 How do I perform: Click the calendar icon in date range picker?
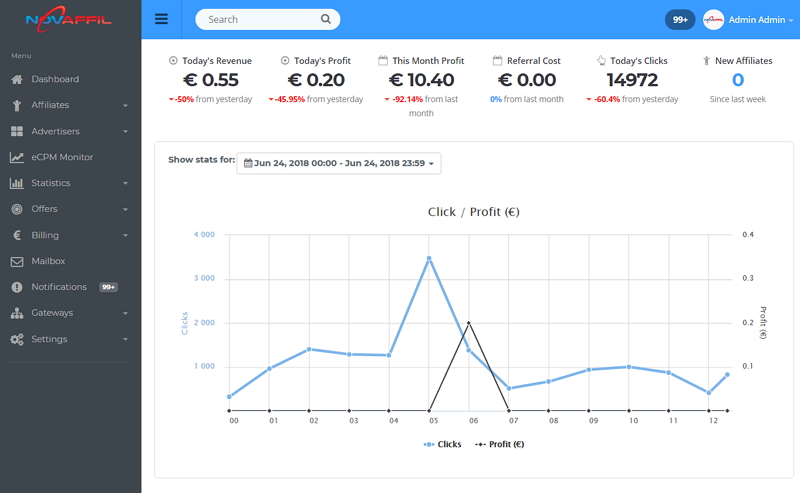click(248, 163)
